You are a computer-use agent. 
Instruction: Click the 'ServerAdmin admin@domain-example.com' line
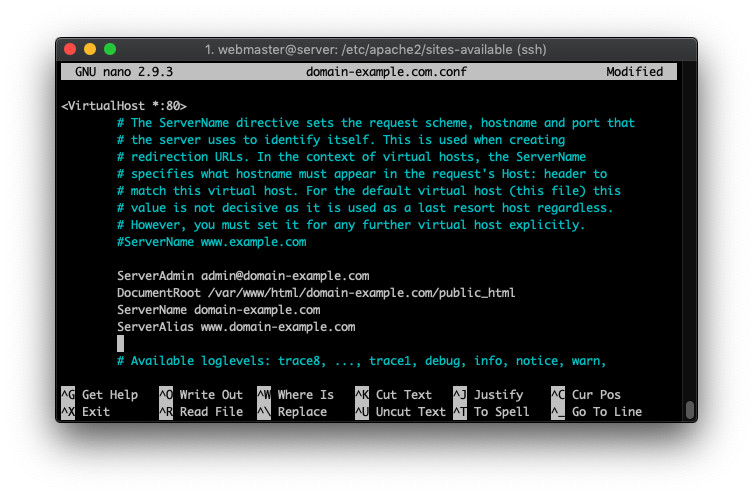point(243,276)
